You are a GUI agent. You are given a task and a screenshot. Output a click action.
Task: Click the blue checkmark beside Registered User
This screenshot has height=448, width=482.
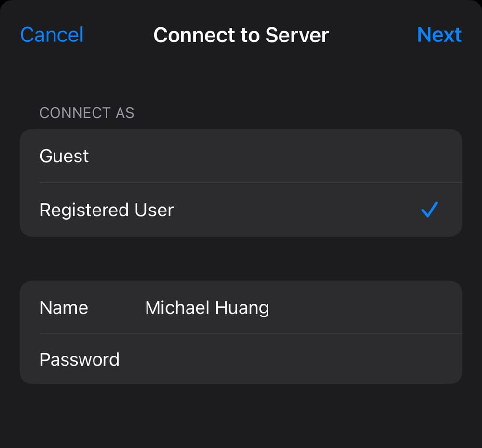coord(429,210)
